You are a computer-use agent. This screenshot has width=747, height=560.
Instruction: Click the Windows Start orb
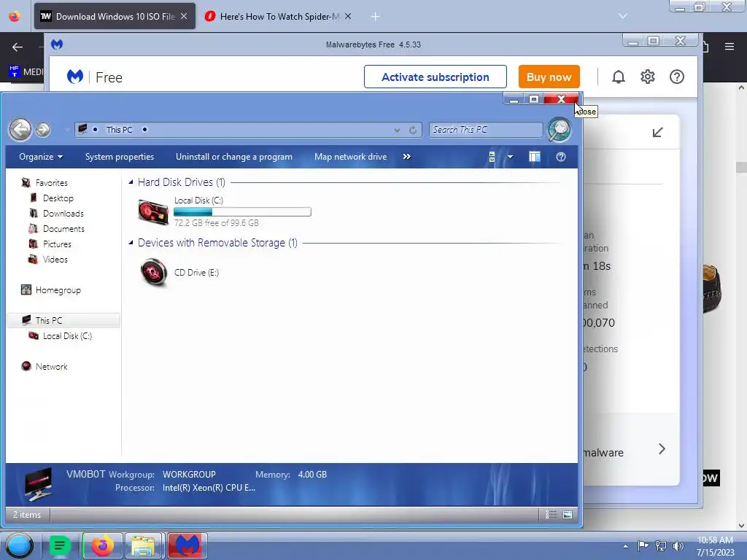tap(19, 545)
